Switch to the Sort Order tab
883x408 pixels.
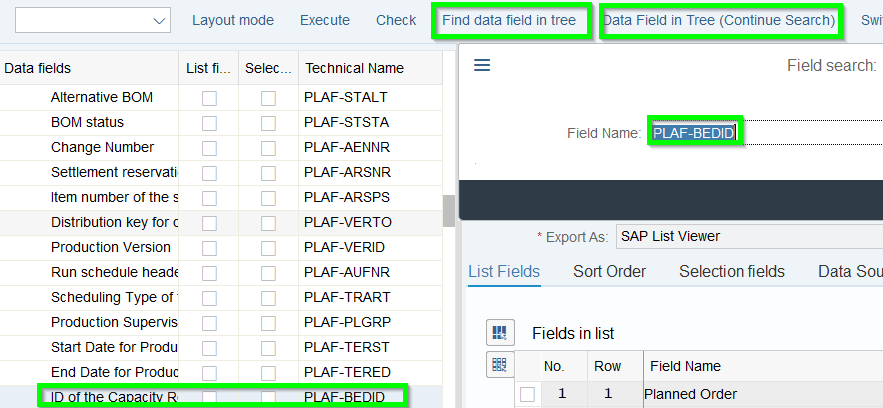point(609,272)
